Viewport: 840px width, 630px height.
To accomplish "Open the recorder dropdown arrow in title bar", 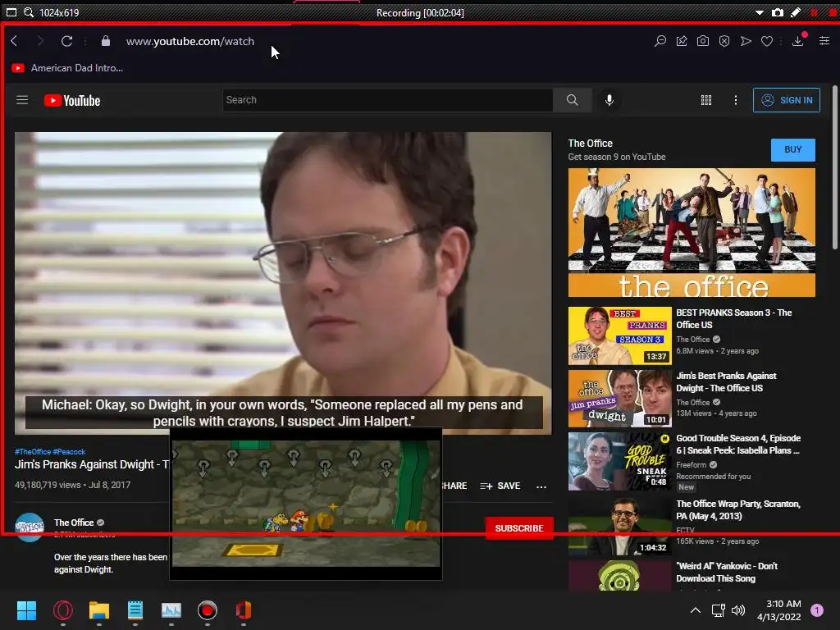I will (760, 12).
